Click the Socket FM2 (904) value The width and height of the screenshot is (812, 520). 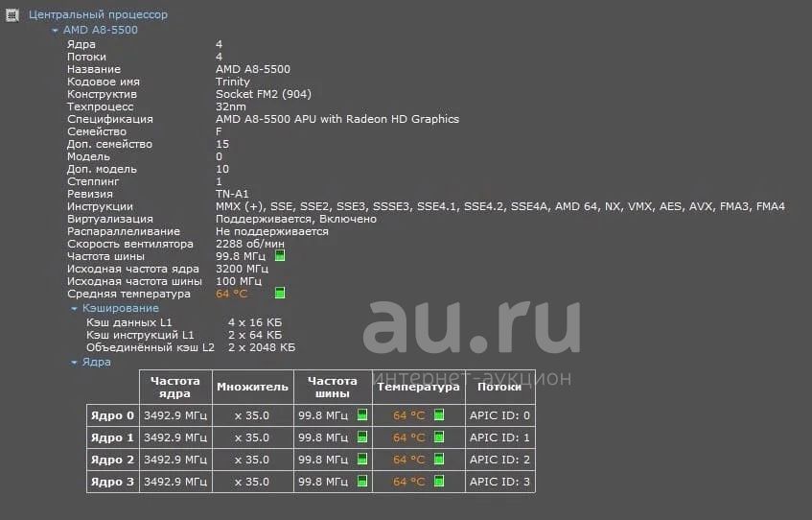click(x=264, y=94)
